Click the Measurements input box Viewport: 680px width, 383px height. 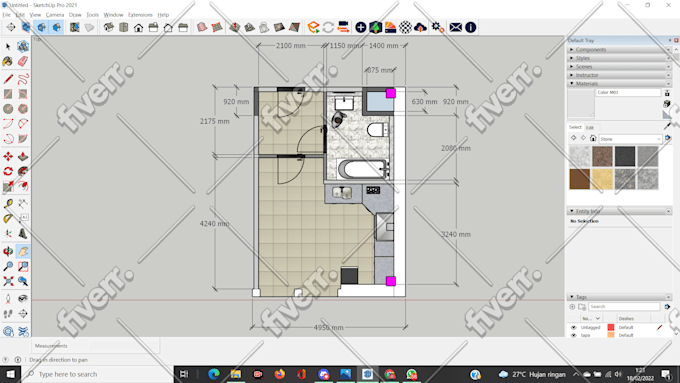point(124,346)
